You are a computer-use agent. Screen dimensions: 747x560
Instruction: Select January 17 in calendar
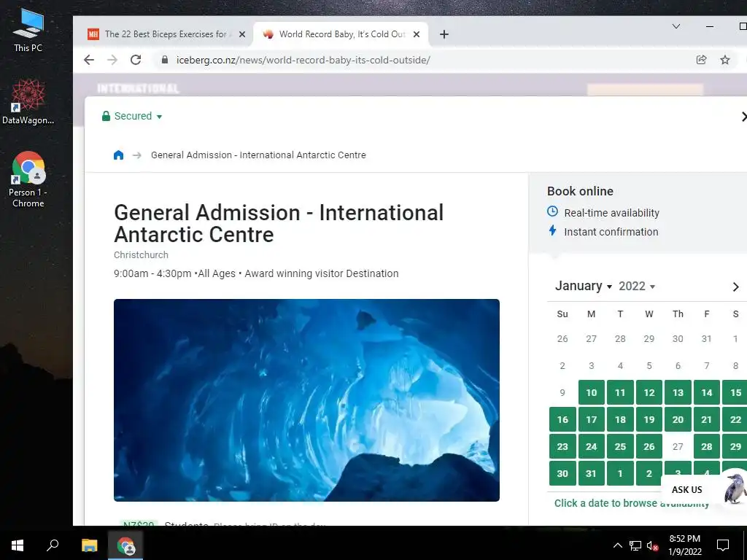pos(591,419)
